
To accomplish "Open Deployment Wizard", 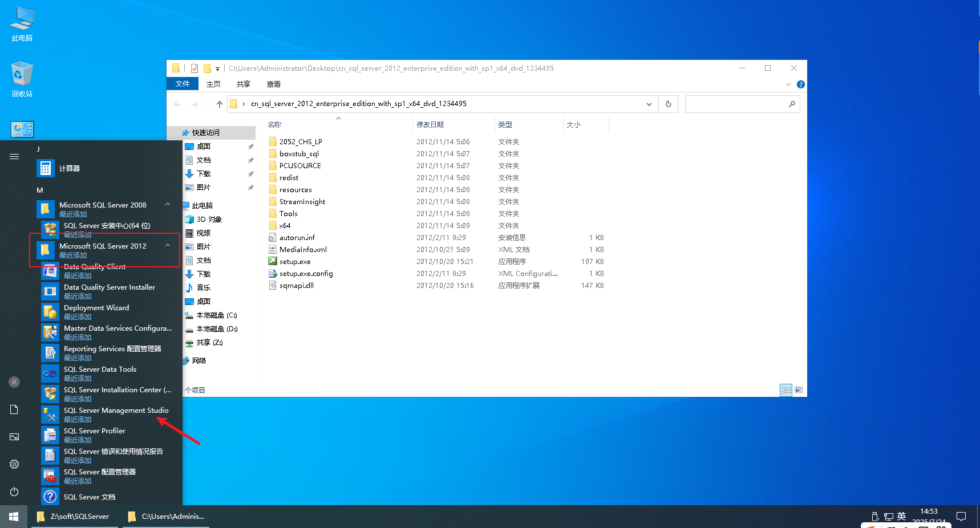I will tap(106, 312).
